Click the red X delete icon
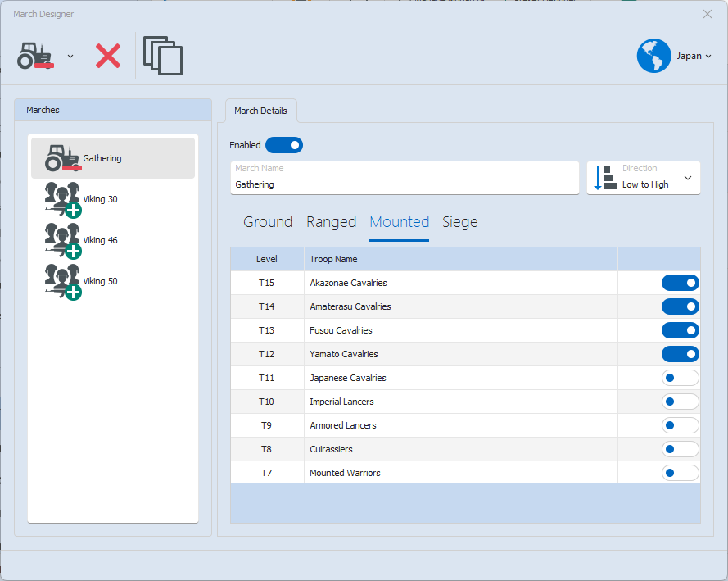 pos(108,56)
